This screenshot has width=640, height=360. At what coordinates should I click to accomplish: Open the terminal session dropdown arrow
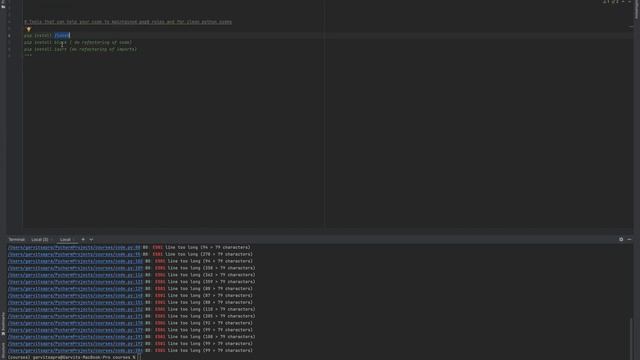click(91, 240)
